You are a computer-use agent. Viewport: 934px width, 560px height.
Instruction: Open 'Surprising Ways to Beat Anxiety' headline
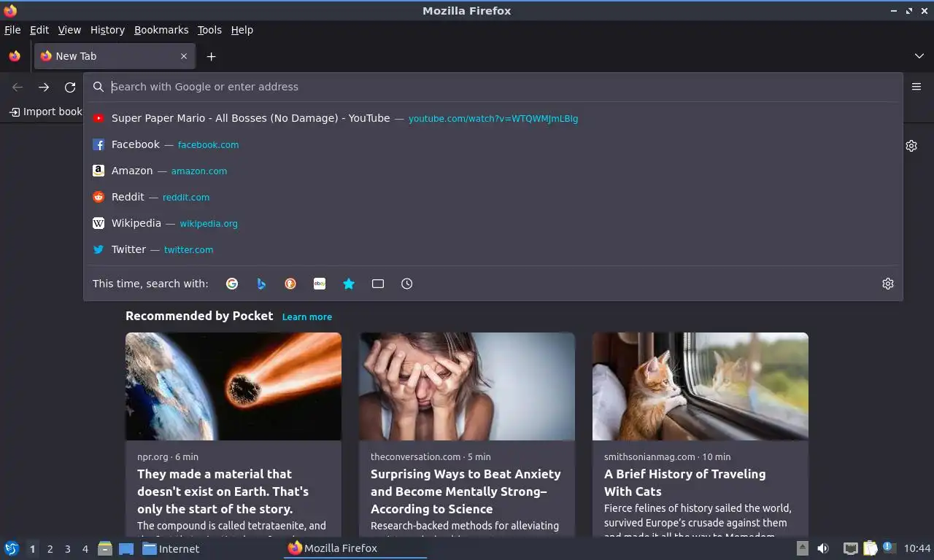[x=466, y=491]
